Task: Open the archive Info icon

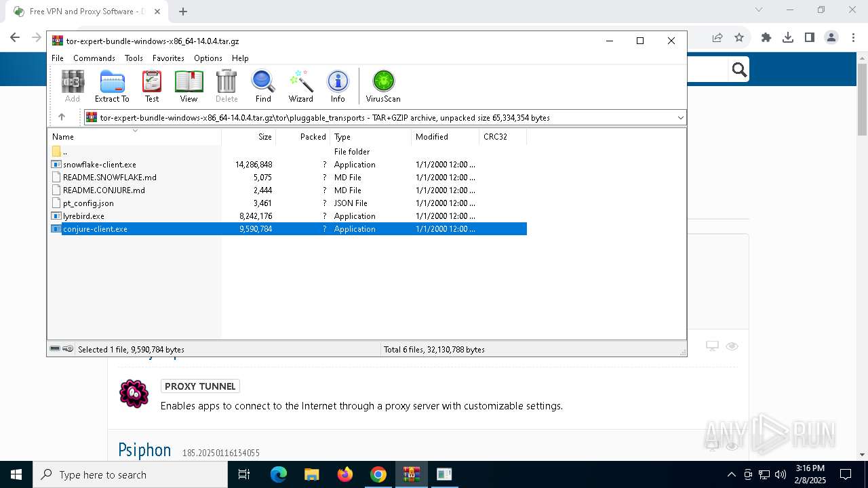Action: pos(338,86)
